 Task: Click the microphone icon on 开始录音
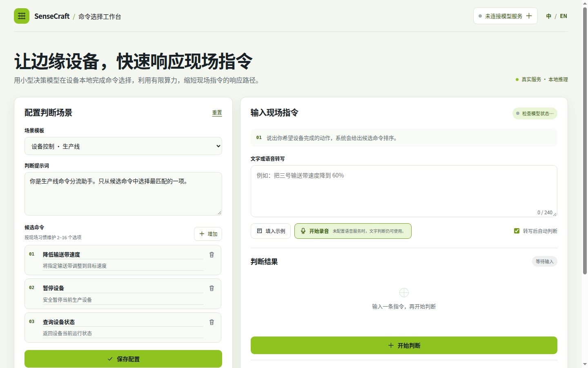point(303,231)
